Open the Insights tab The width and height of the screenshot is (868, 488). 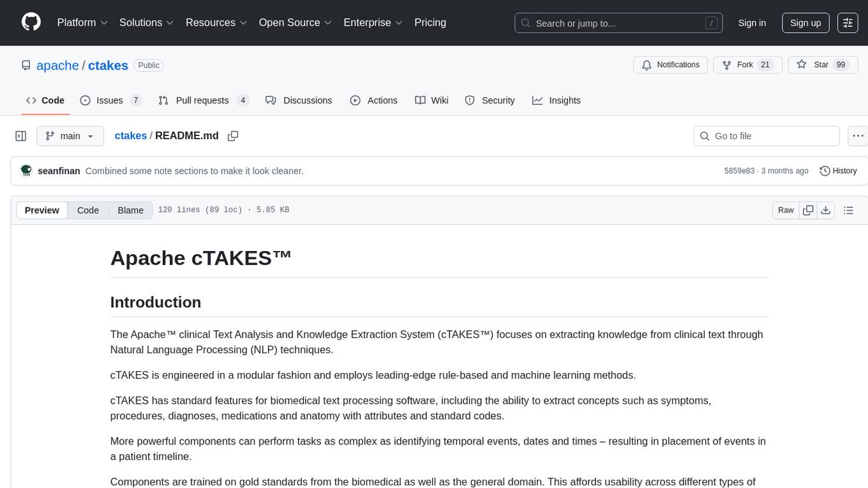coord(557,100)
